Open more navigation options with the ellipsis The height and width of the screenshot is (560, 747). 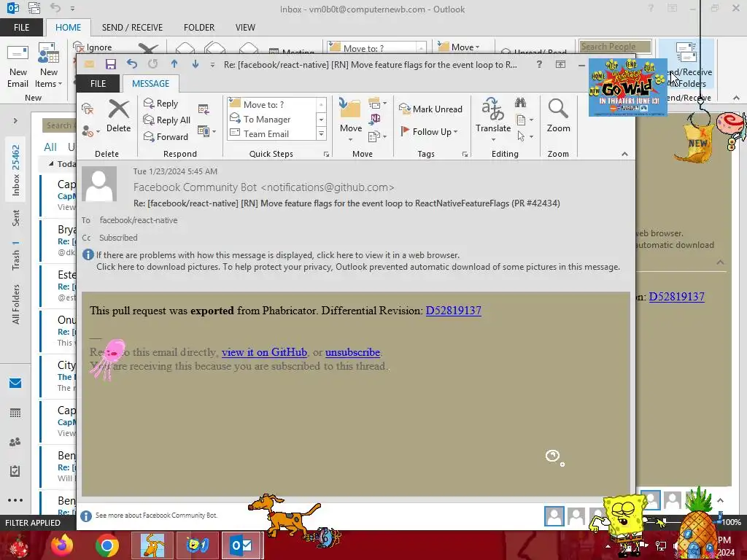click(15, 500)
